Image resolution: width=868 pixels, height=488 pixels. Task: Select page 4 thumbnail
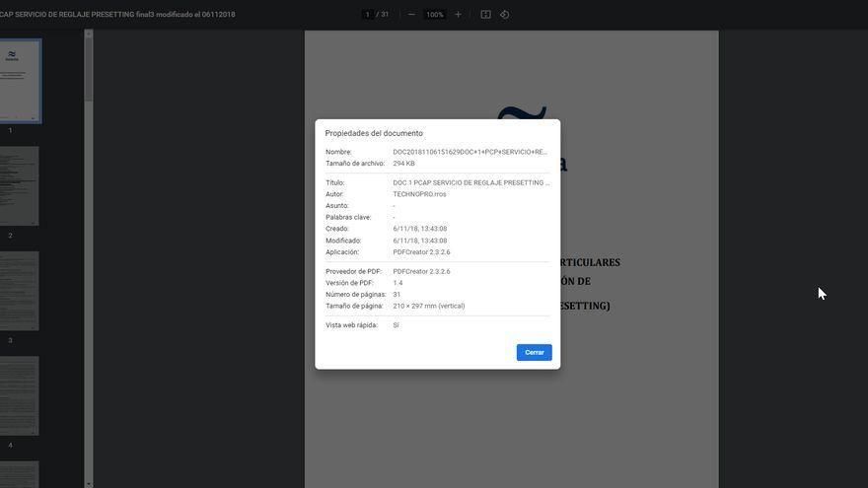point(20,395)
